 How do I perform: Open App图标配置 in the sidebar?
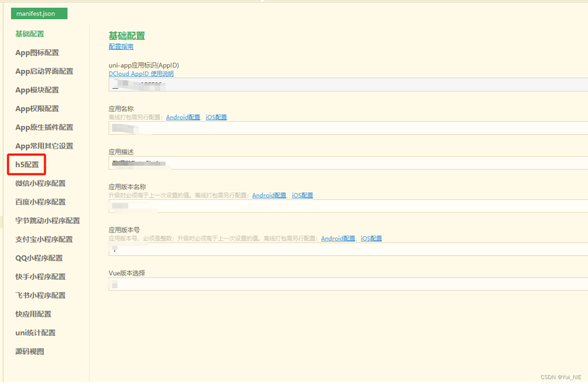click(36, 53)
